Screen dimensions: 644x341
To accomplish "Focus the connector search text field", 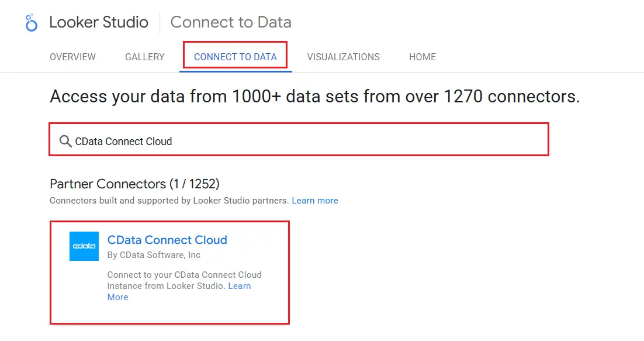I will pos(351,141).
